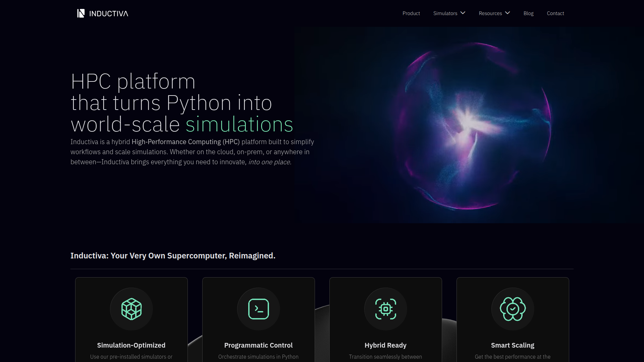Expand the Resources dropdown chevron
The width and height of the screenshot is (644, 362).
click(507, 13)
